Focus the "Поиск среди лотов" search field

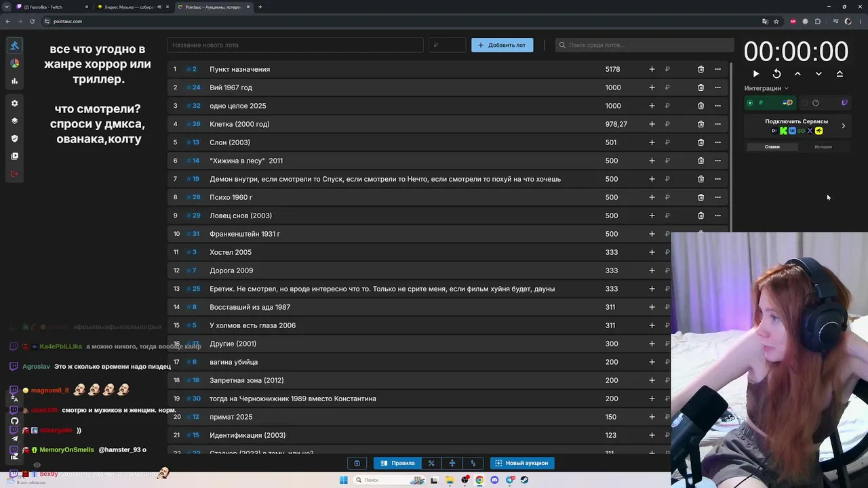pos(644,45)
